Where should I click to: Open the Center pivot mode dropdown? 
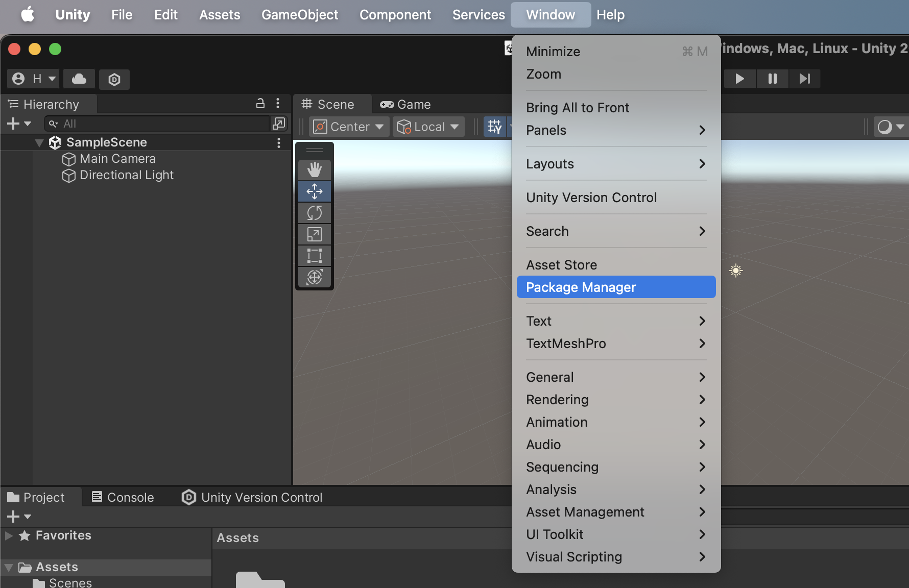(x=348, y=127)
